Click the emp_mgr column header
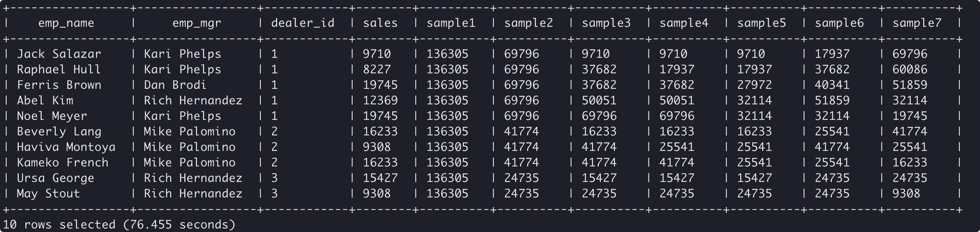The width and height of the screenshot is (980, 232). click(197, 23)
